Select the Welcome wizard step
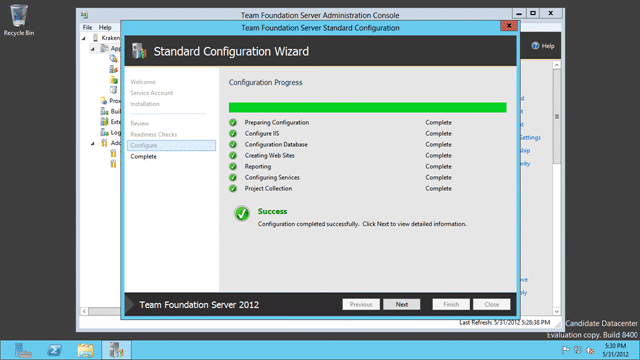 coord(143,82)
